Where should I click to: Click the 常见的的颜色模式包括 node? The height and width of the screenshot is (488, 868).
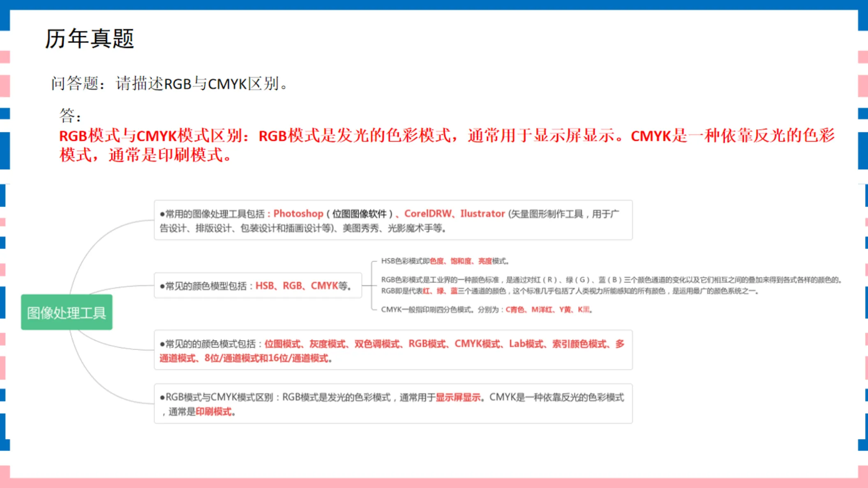click(x=393, y=350)
